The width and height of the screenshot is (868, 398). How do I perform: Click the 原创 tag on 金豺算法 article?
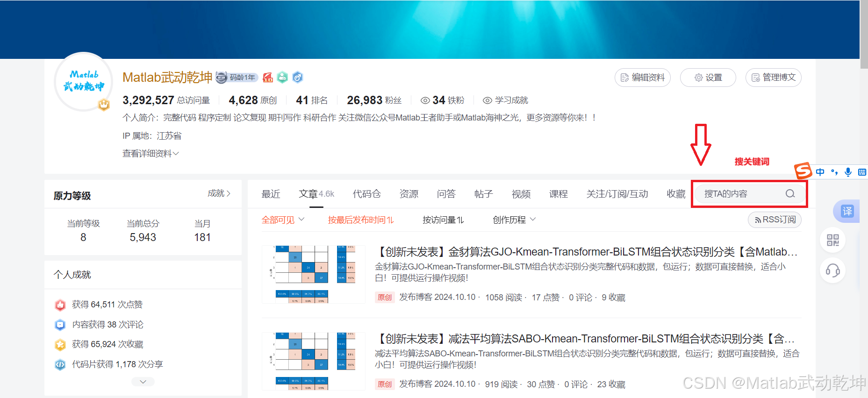[385, 298]
